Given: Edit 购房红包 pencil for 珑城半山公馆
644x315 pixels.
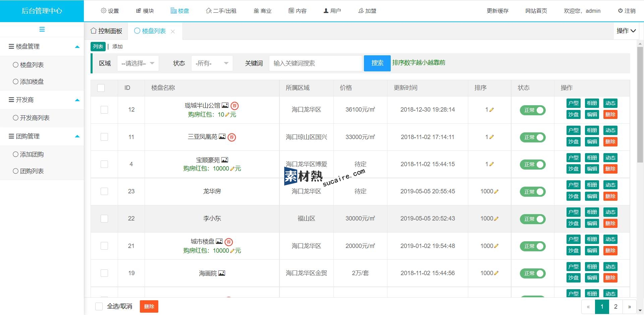Looking at the screenshot, I should 227,115.
